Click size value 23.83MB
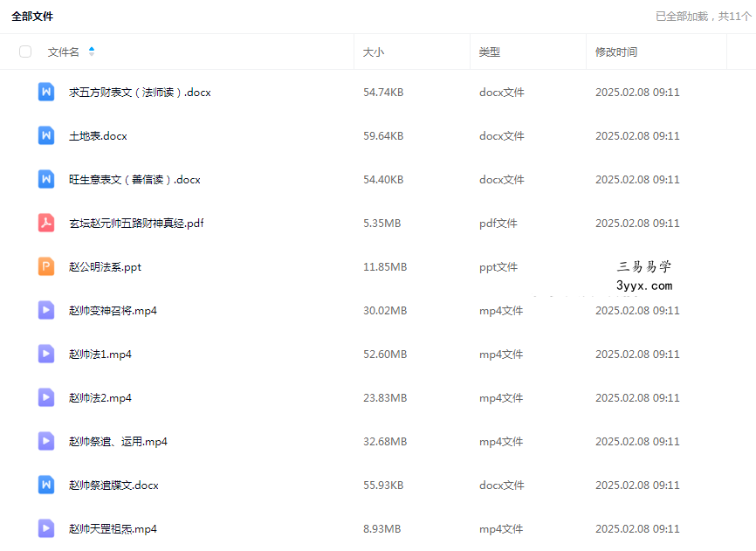This screenshot has width=756, height=551. coord(385,397)
